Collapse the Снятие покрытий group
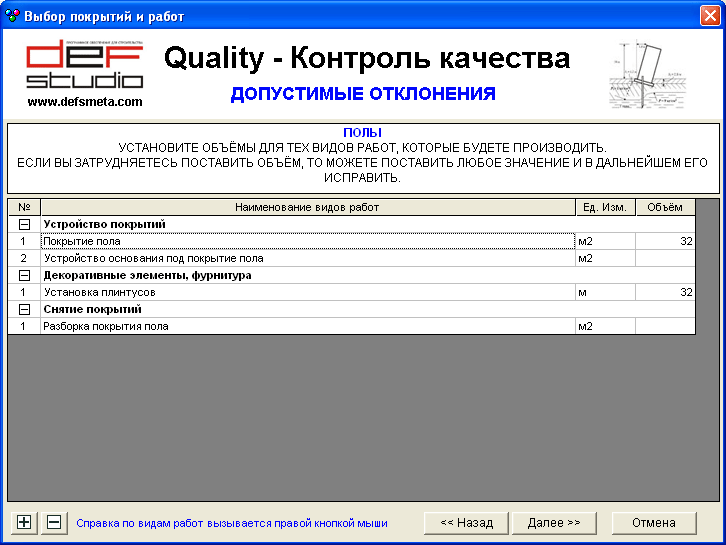 (24, 309)
